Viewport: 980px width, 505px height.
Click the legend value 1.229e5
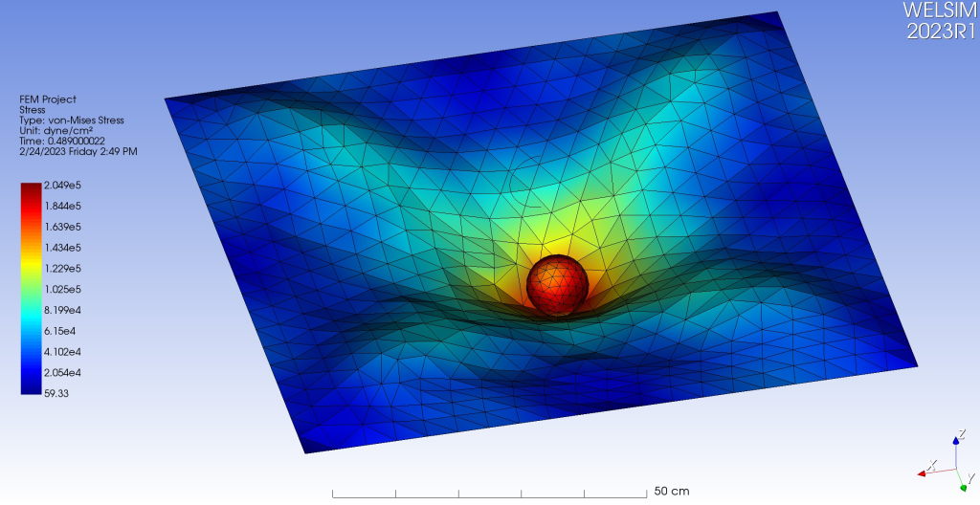tap(62, 268)
